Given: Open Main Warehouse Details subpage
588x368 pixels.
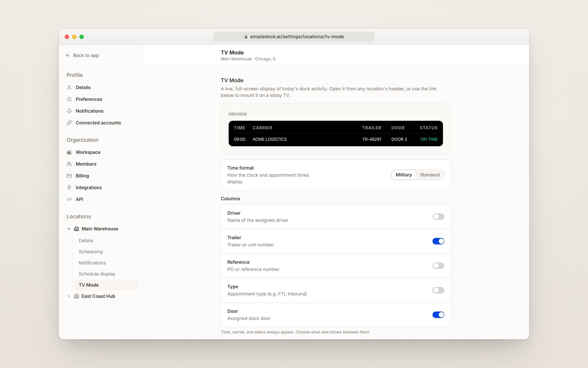Looking at the screenshot, I should point(86,240).
